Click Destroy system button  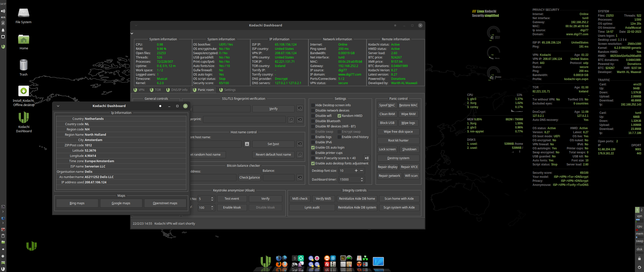click(x=398, y=158)
